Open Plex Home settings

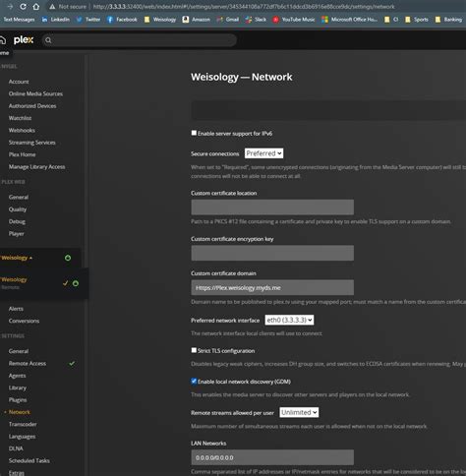pyautogui.click(x=22, y=154)
